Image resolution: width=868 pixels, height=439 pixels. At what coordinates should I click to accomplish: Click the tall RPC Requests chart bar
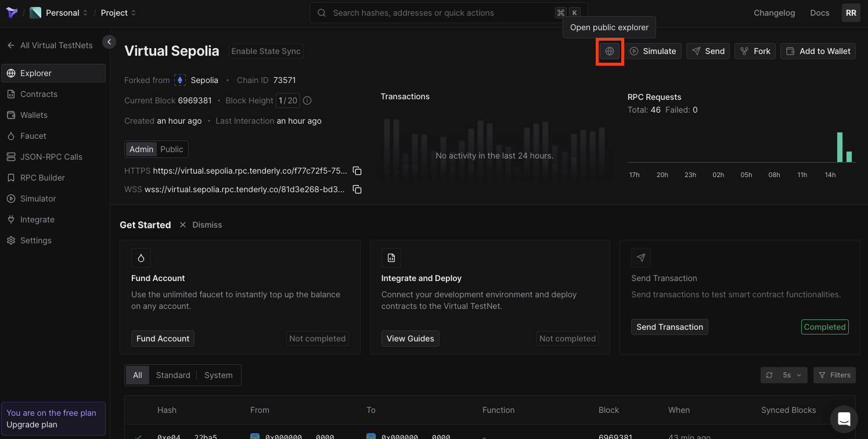click(x=840, y=147)
